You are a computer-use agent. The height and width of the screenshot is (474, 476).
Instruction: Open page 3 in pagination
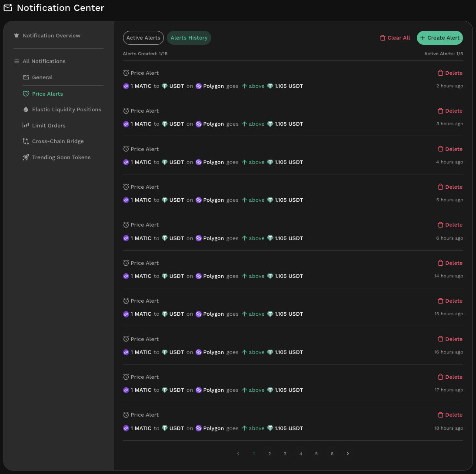click(x=285, y=454)
